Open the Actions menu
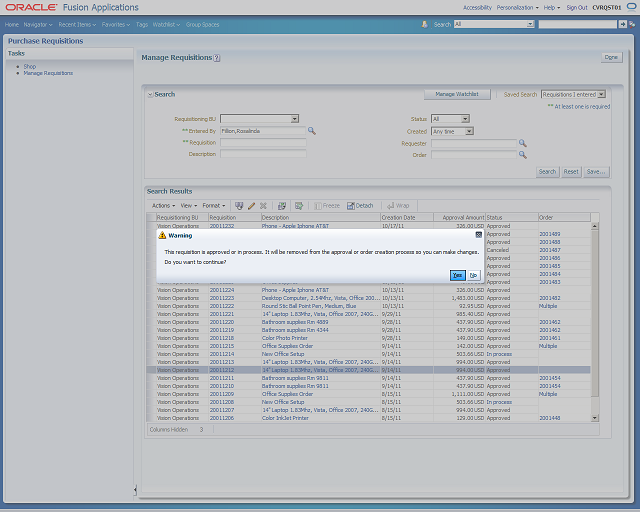 (x=163, y=206)
